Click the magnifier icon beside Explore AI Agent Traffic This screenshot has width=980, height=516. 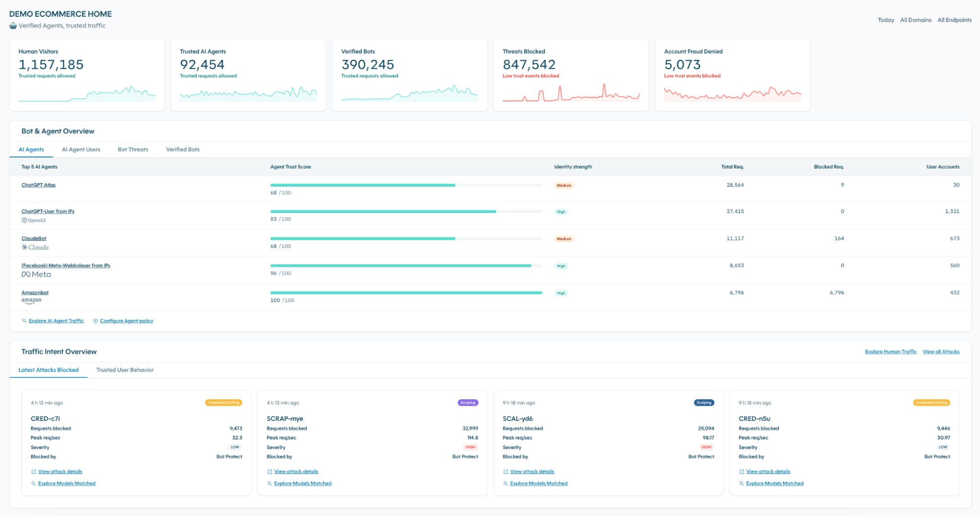click(25, 321)
